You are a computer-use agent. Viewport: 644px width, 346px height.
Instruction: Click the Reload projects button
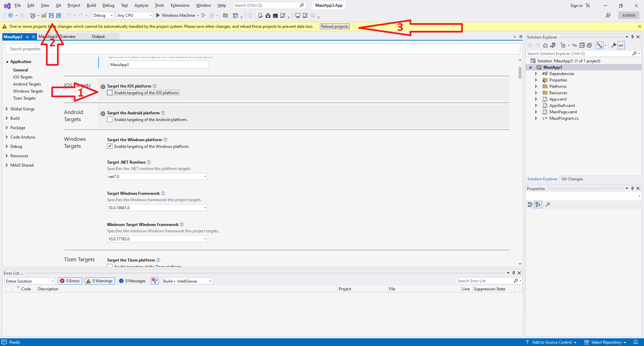coord(334,26)
